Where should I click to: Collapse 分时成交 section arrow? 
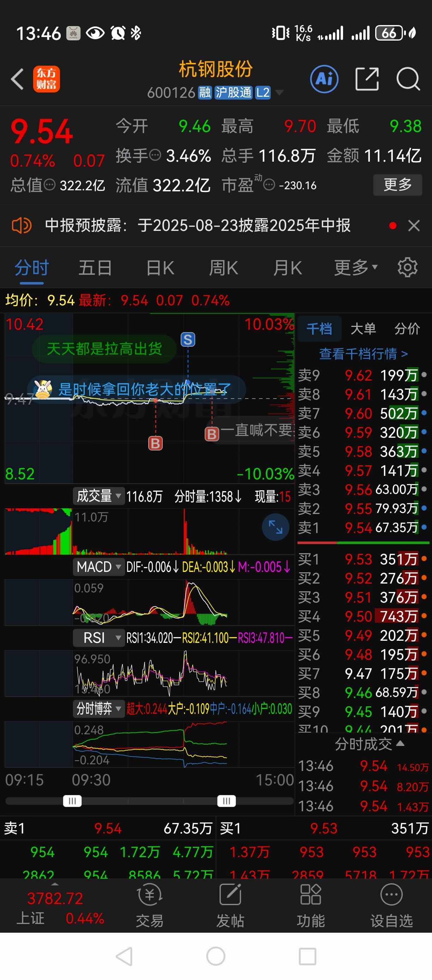click(400, 743)
